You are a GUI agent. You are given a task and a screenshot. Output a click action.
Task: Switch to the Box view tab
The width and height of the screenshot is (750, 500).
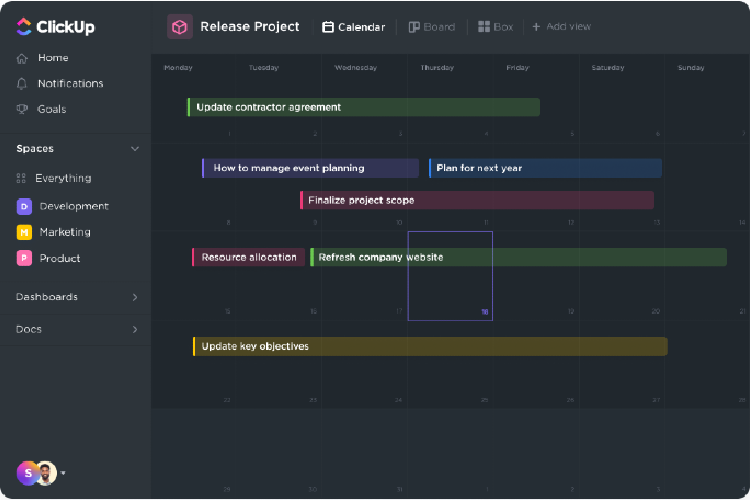(495, 27)
